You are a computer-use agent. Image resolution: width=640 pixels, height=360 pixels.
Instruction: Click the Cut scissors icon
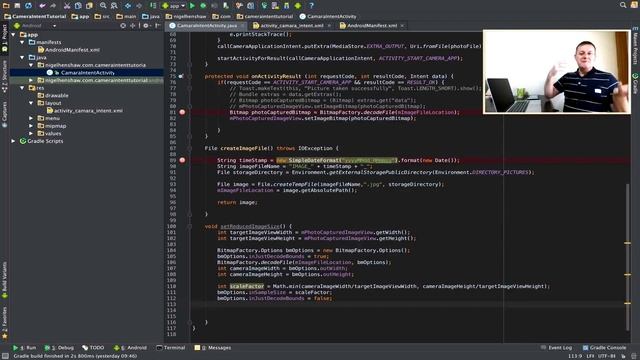pyautogui.click(x=67, y=6)
